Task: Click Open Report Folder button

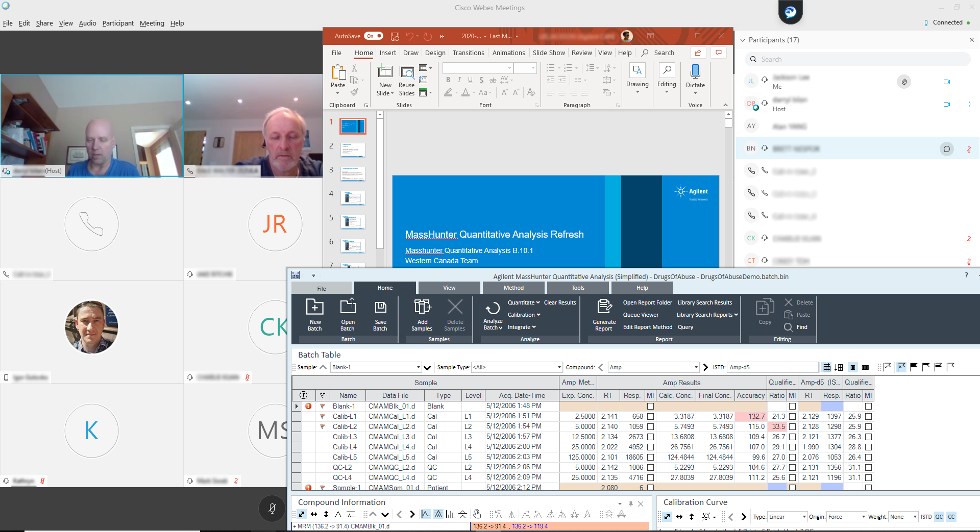Action: click(x=647, y=302)
